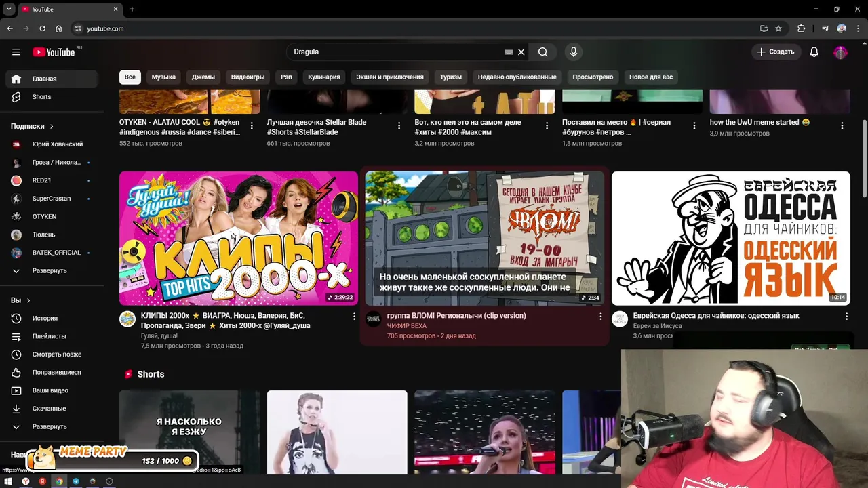Select the Главная sidebar item
The height and width of the screenshot is (488, 868).
click(x=52, y=79)
